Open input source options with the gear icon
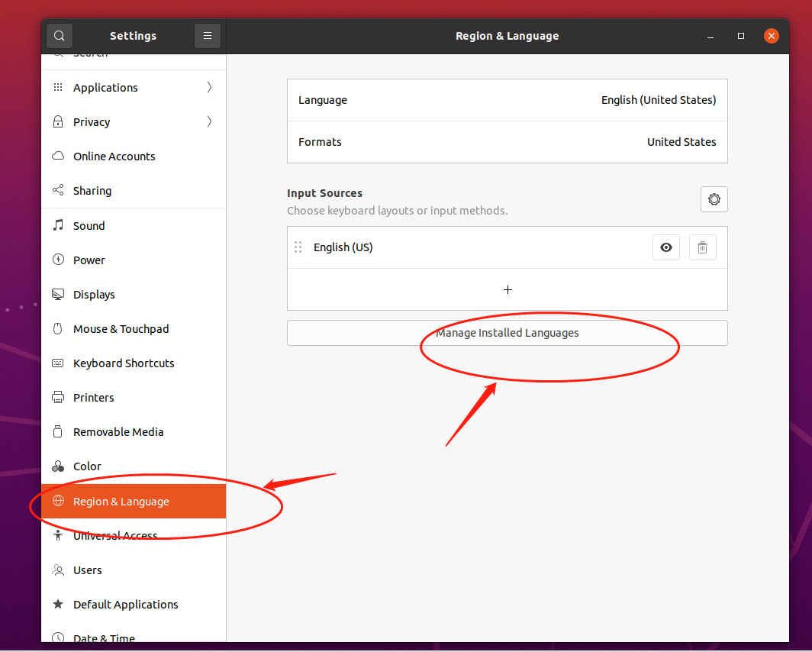This screenshot has width=812, height=652. (x=714, y=199)
